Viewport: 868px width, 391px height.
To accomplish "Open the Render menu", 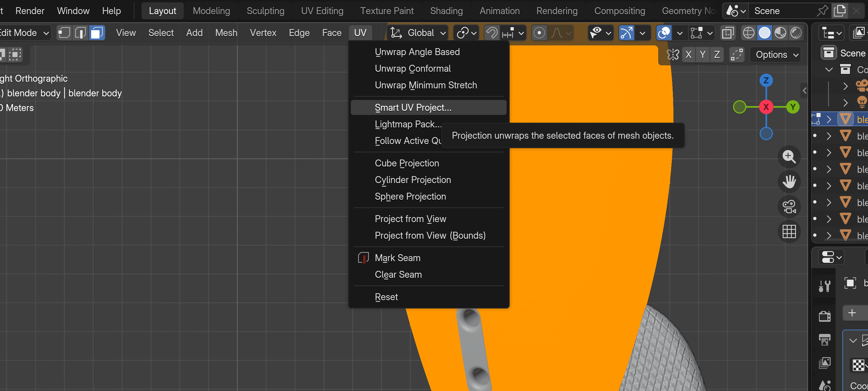I will 30,11.
